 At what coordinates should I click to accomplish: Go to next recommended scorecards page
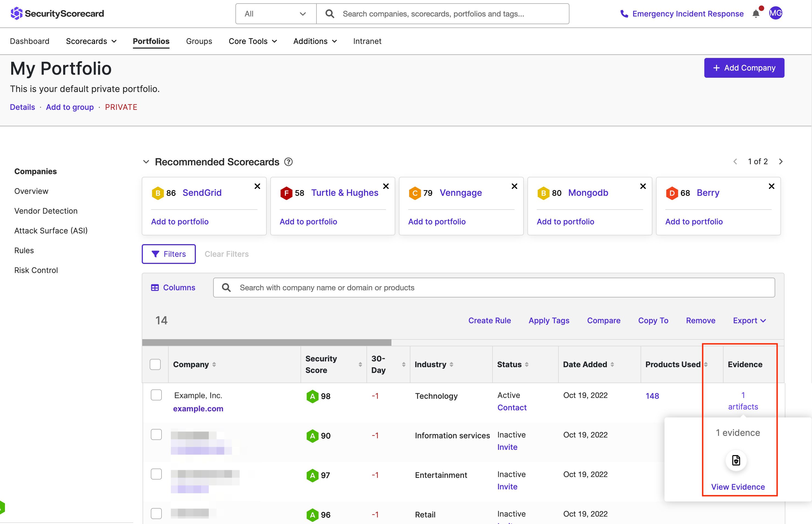pyautogui.click(x=781, y=162)
